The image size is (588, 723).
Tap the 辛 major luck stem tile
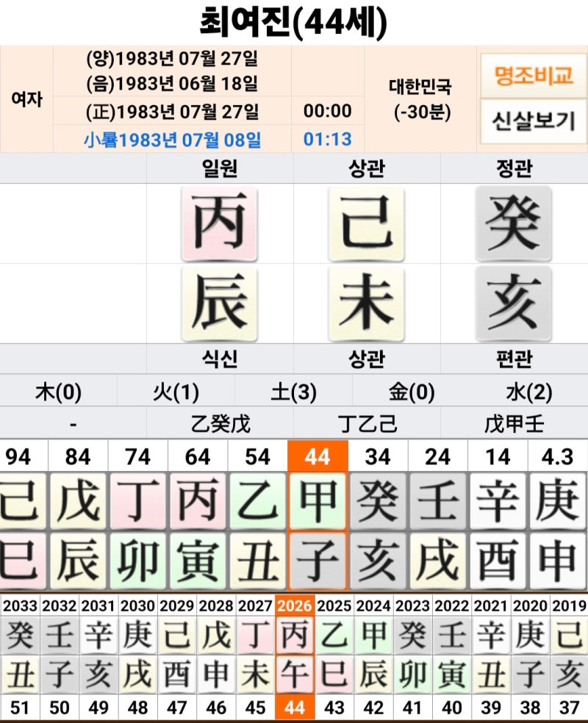pos(498,501)
